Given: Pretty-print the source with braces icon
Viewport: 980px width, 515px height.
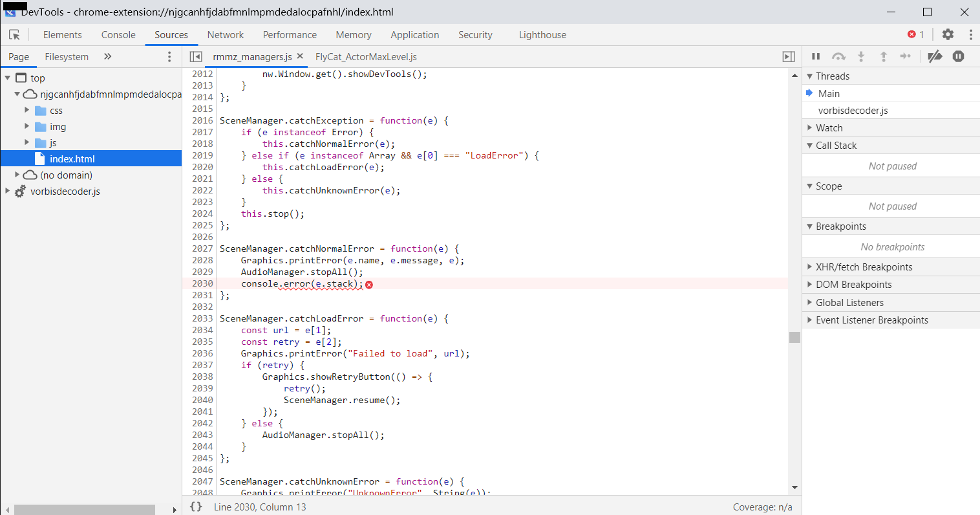Looking at the screenshot, I should tap(196, 507).
